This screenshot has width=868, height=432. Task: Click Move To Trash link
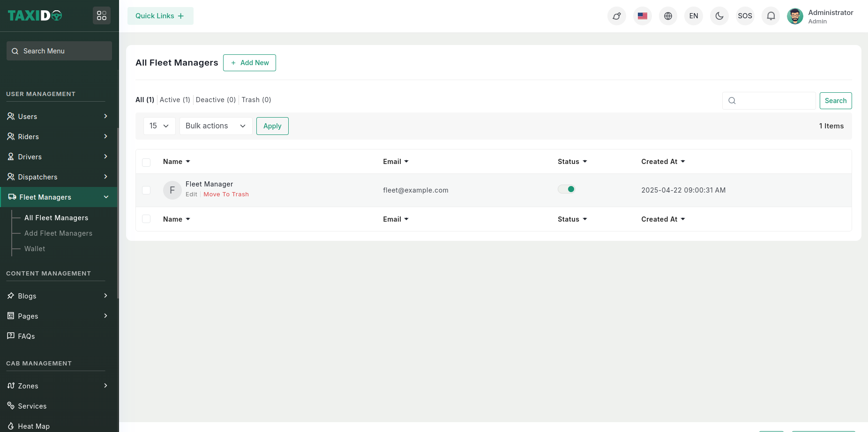point(226,194)
